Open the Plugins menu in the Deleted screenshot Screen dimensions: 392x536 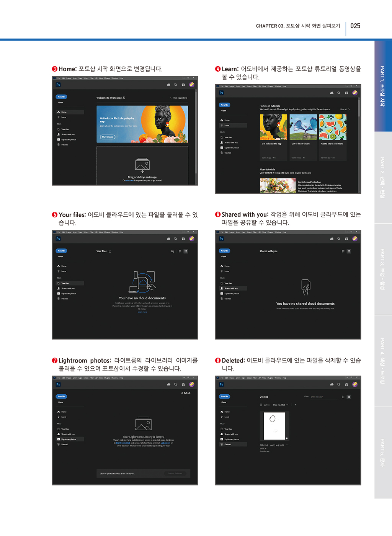pyautogui.click(x=270, y=378)
